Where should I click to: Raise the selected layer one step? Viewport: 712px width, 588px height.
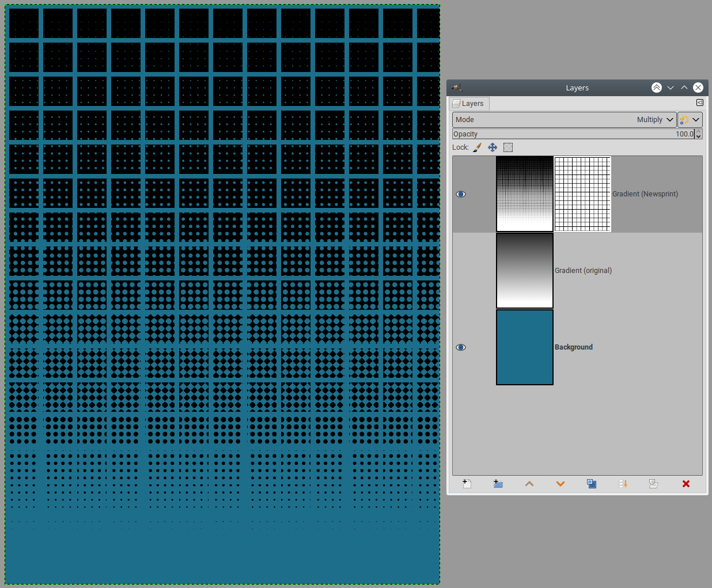(529, 484)
